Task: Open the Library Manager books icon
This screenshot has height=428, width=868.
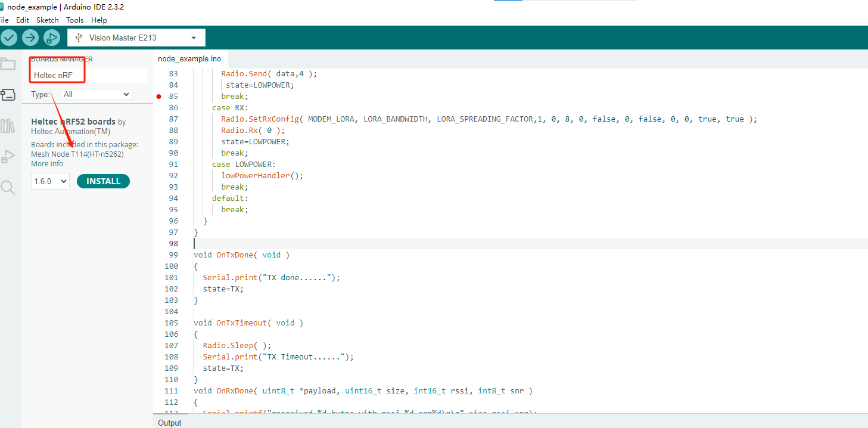Action: click(x=8, y=126)
